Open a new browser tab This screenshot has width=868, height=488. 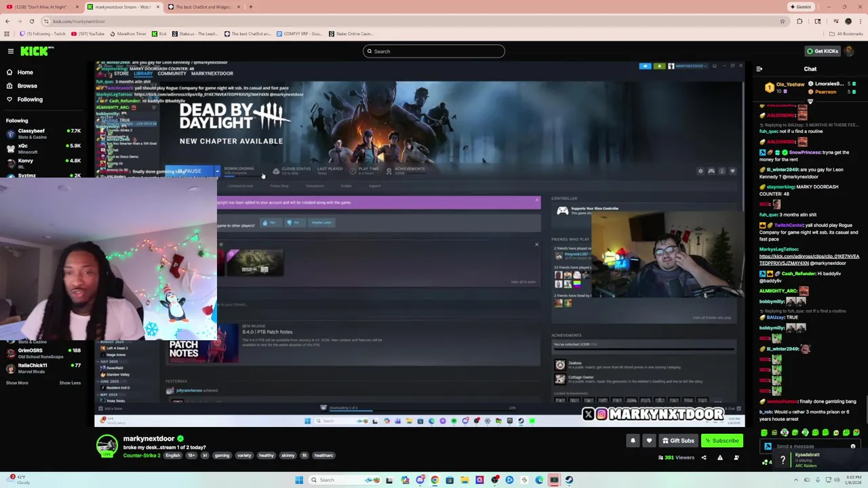[x=250, y=7]
